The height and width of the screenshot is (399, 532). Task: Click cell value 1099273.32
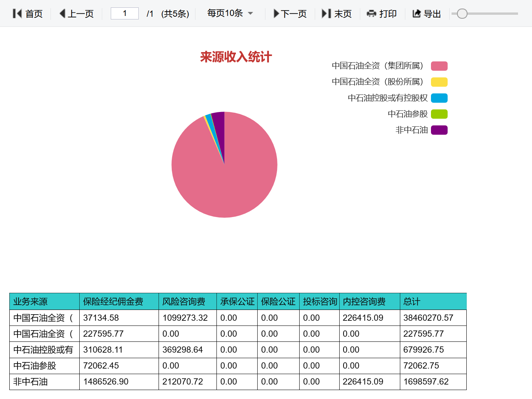click(185, 318)
